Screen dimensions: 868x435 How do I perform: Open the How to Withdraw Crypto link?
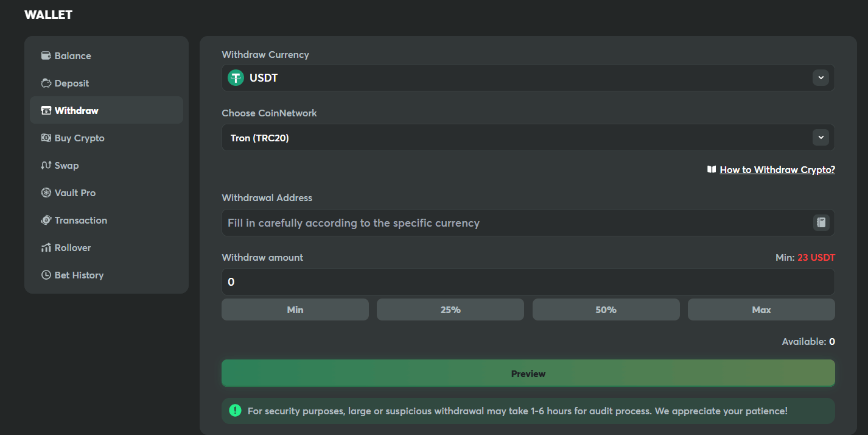[x=777, y=169]
